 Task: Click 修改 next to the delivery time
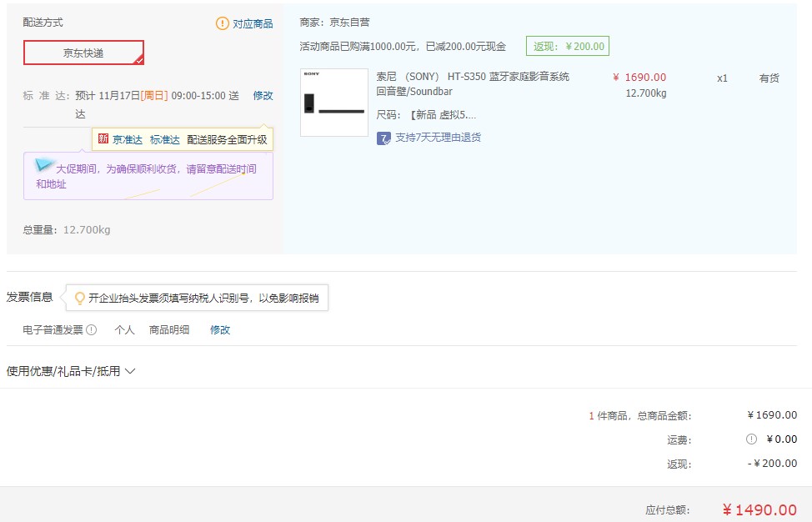click(x=263, y=96)
